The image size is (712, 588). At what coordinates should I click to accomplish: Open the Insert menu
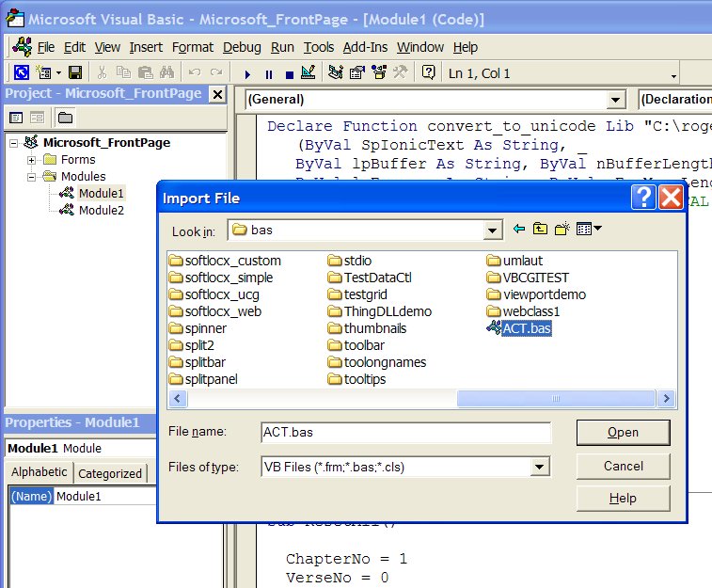(146, 47)
